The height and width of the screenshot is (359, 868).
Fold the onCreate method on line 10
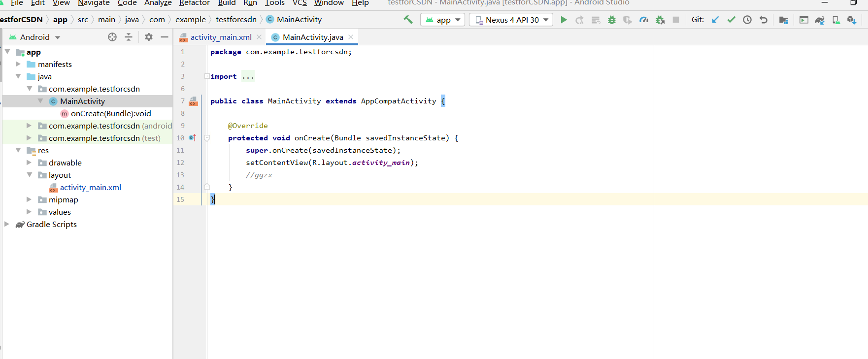coord(207,138)
